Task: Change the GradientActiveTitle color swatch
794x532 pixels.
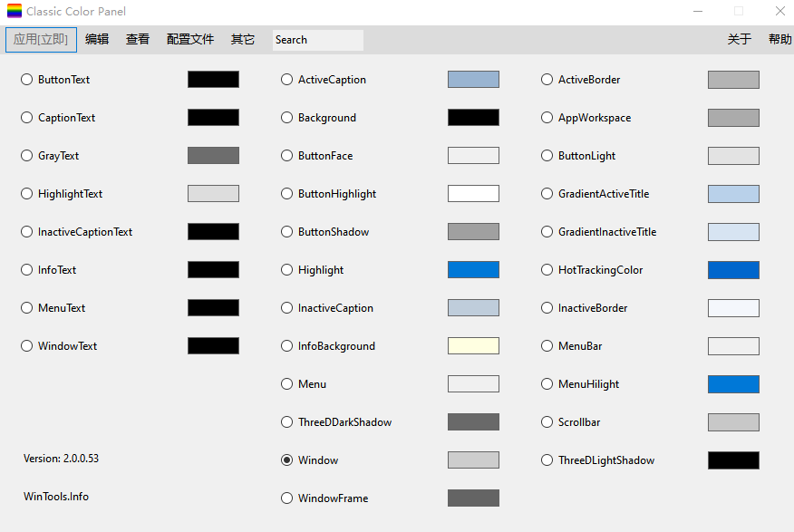Action: (x=734, y=194)
